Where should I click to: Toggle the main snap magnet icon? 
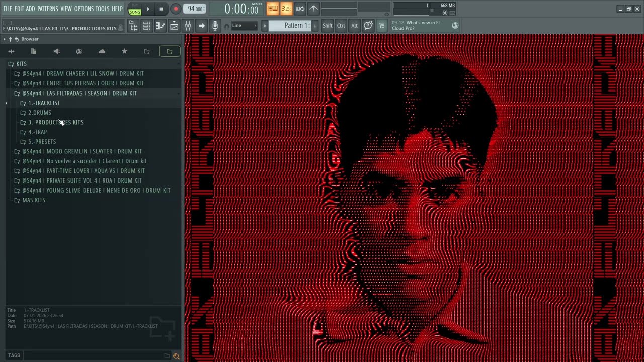pyautogui.click(x=226, y=26)
